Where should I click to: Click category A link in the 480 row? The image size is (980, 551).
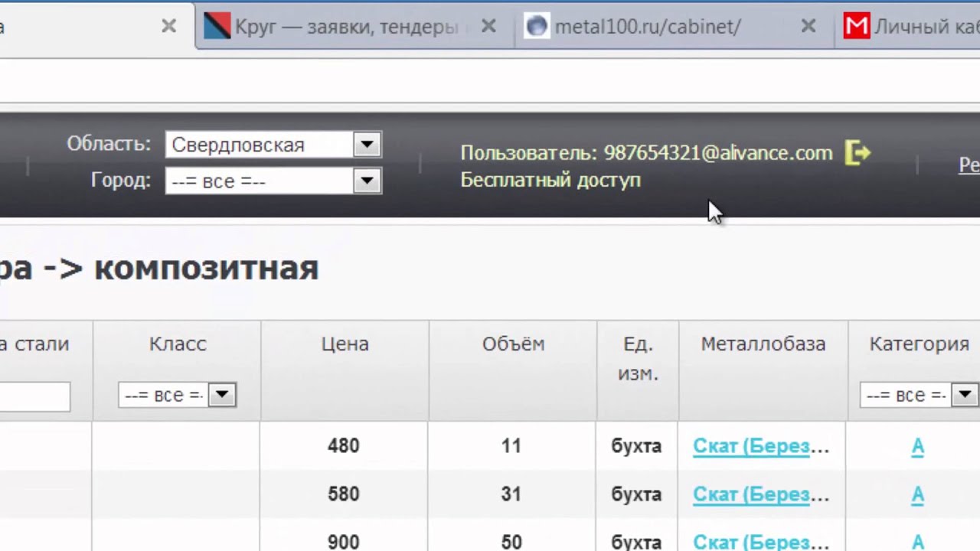[x=917, y=446]
